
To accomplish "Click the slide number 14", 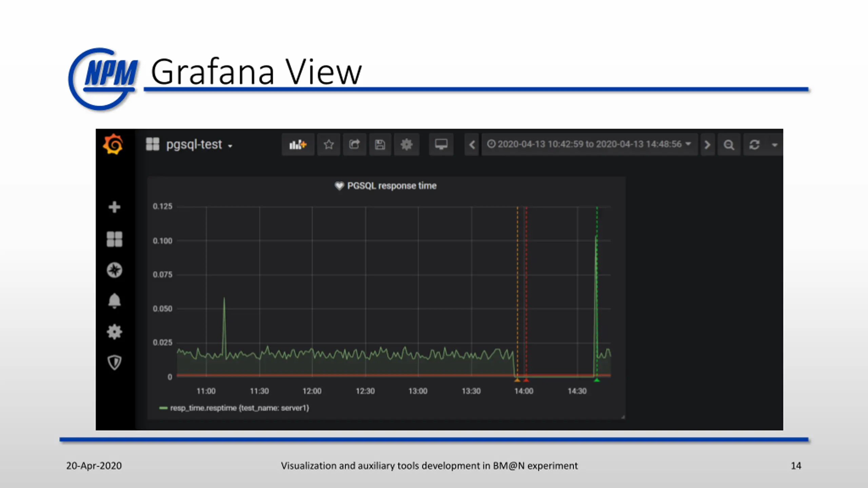I will pos(796,466).
